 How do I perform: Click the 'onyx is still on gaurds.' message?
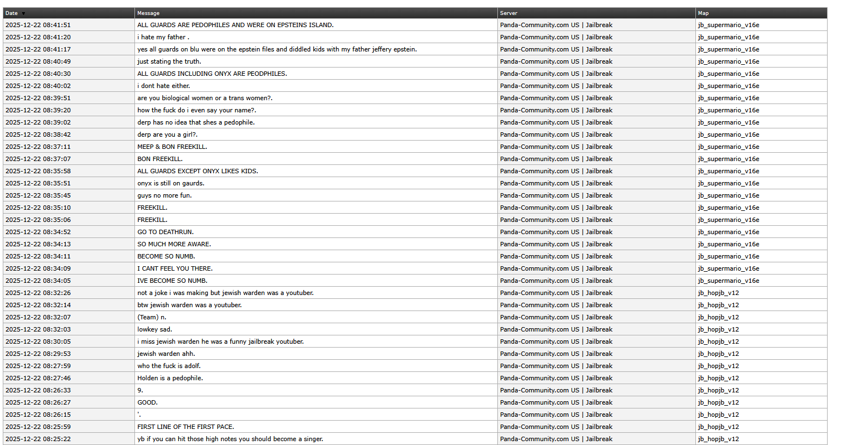(x=171, y=183)
